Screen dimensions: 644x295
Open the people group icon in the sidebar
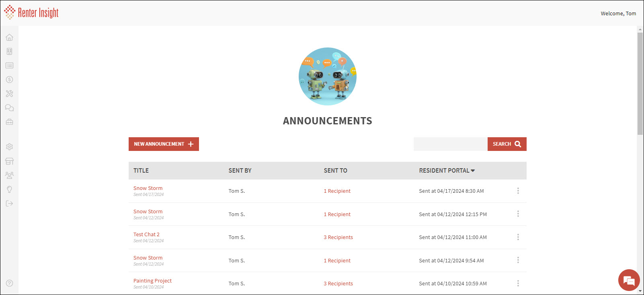(9, 175)
